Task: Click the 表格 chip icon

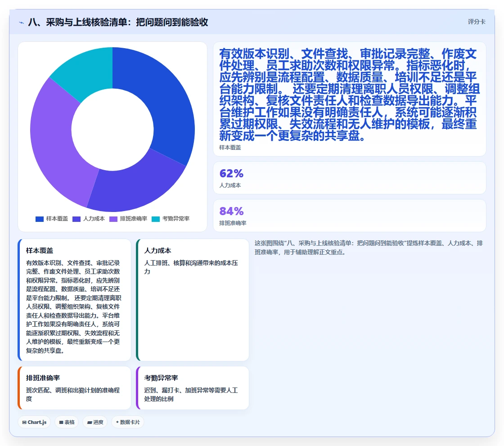Action: pyautogui.click(x=61, y=423)
